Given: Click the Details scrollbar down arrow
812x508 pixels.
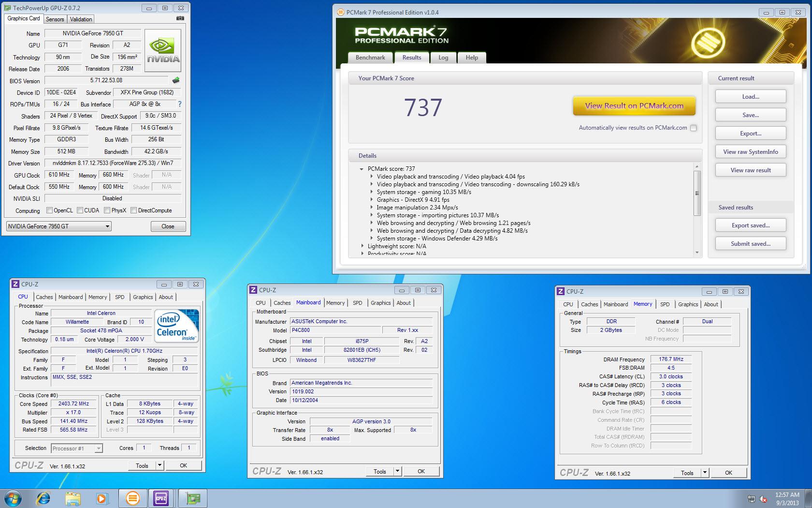Looking at the screenshot, I should tap(697, 253).
